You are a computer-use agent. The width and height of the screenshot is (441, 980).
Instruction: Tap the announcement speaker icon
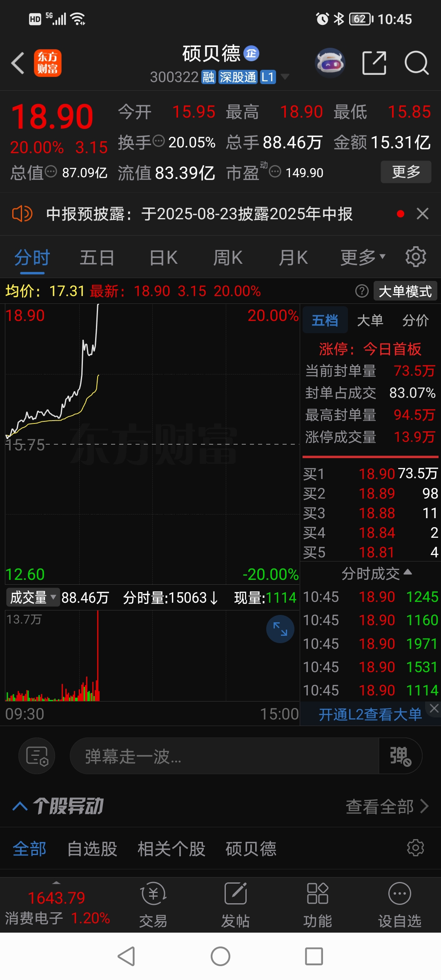22,214
